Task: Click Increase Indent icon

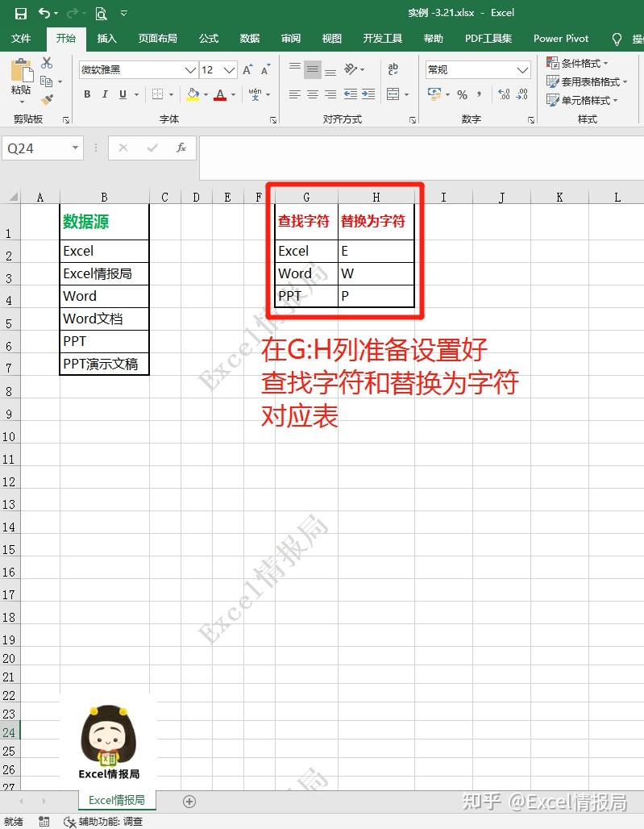Action: (368, 94)
